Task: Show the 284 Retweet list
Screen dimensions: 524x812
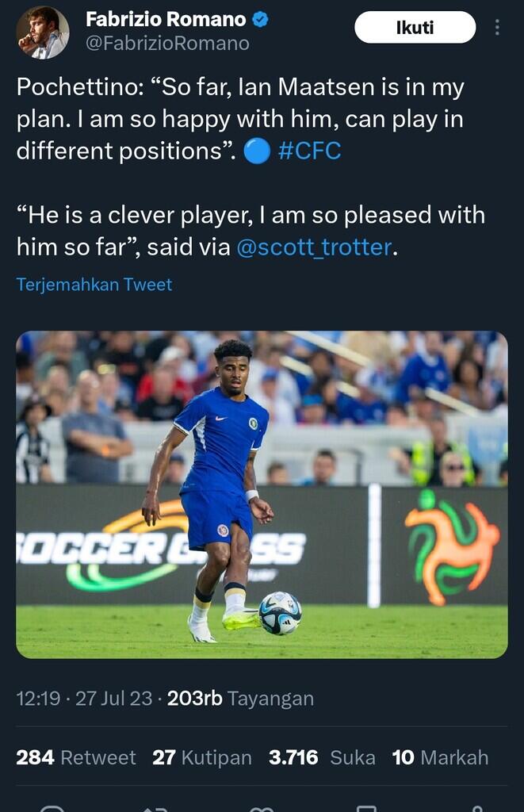Action: point(76,757)
